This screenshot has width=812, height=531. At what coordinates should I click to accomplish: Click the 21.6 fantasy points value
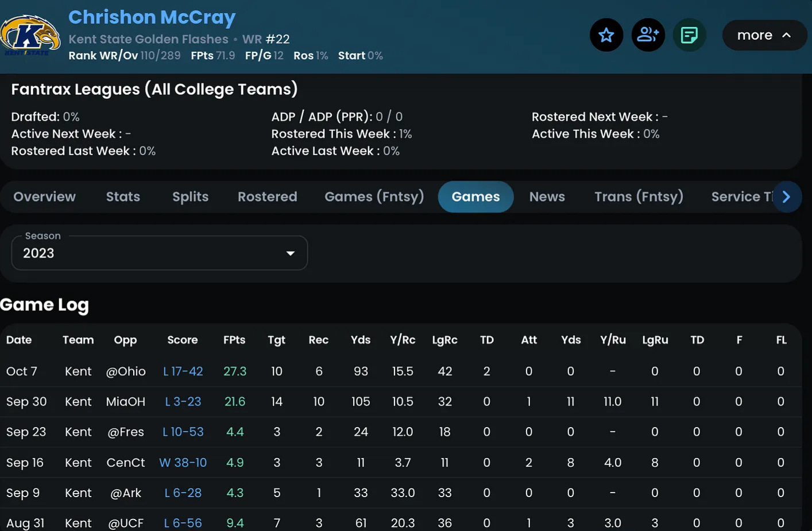(234, 402)
